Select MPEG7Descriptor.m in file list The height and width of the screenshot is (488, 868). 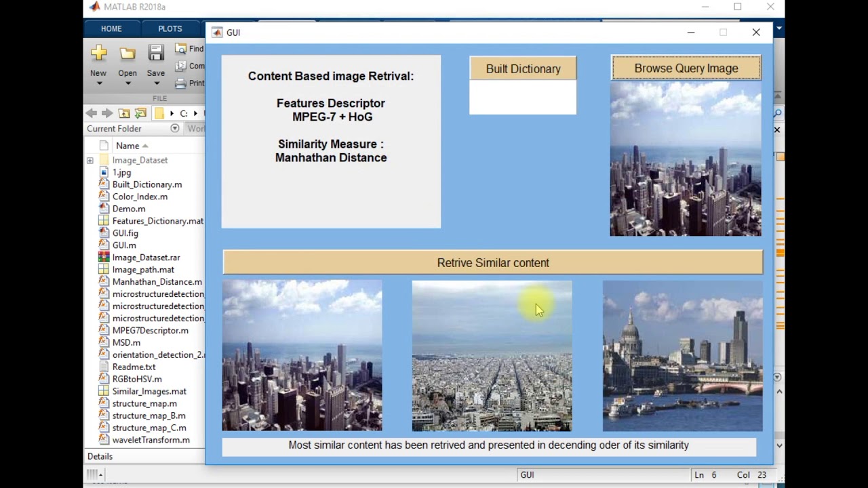tap(151, 331)
